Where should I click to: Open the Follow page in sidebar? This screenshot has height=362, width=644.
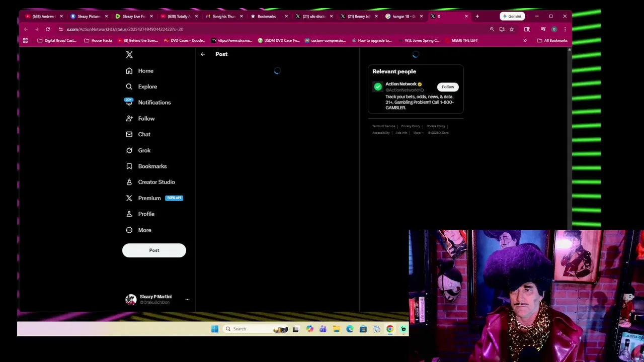pos(140,119)
